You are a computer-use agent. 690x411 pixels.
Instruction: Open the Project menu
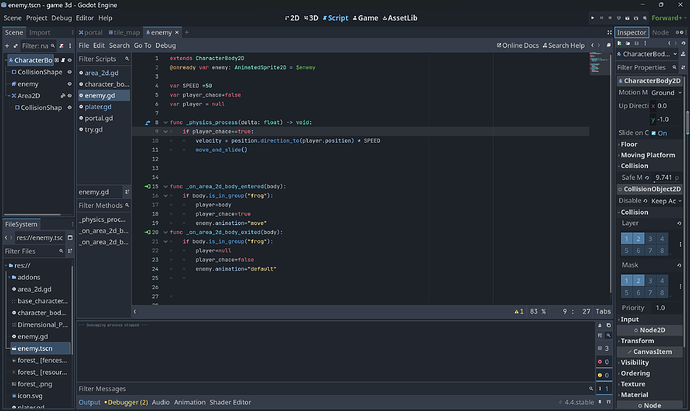[x=37, y=18]
